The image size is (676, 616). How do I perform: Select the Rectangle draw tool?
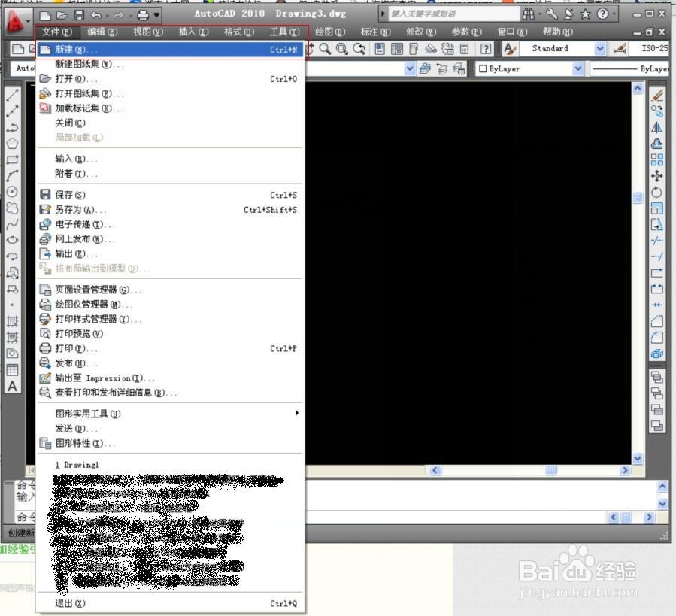tap(13, 159)
